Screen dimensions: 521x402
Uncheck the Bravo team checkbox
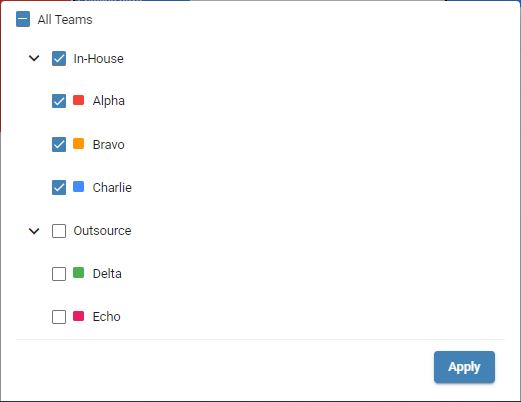(x=59, y=145)
